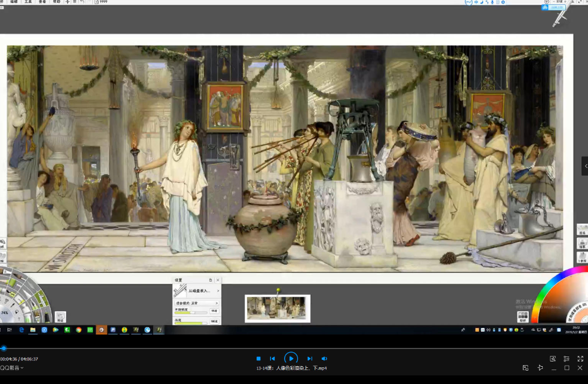This screenshot has height=384, width=588.
Task: Open the blend mode 正常 dropdown
Action: (196, 303)
